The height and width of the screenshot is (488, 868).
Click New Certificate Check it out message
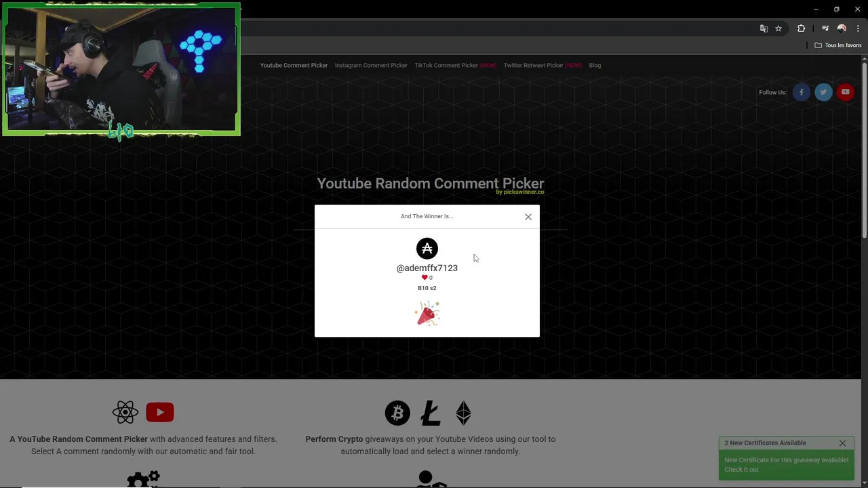786,465
